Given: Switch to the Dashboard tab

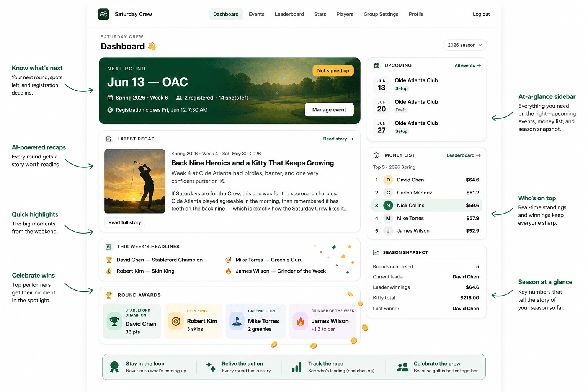Looking at the screenshot, I should [x=226, y=14].
